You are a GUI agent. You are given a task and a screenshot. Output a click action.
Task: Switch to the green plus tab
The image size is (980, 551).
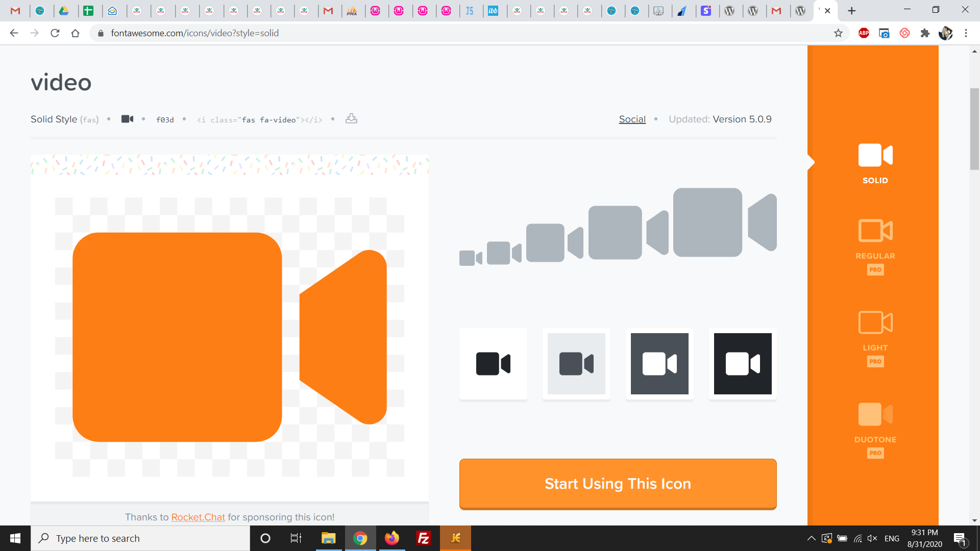point(88,11)
